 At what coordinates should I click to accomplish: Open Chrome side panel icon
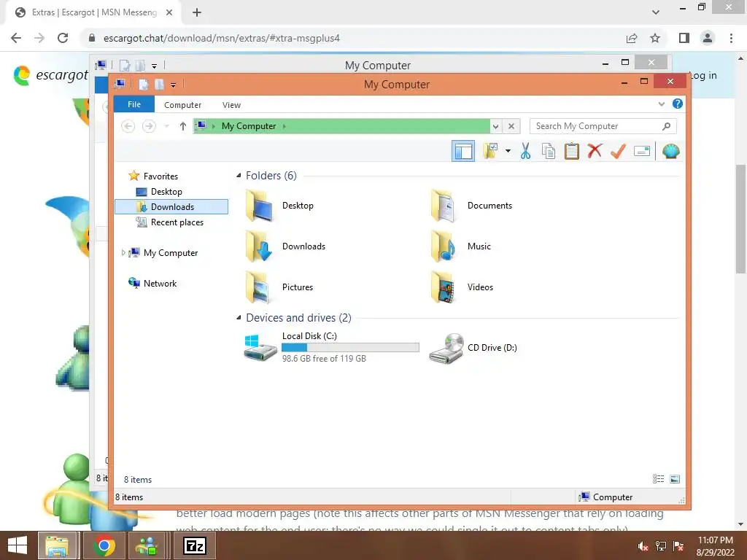point(684,38)
